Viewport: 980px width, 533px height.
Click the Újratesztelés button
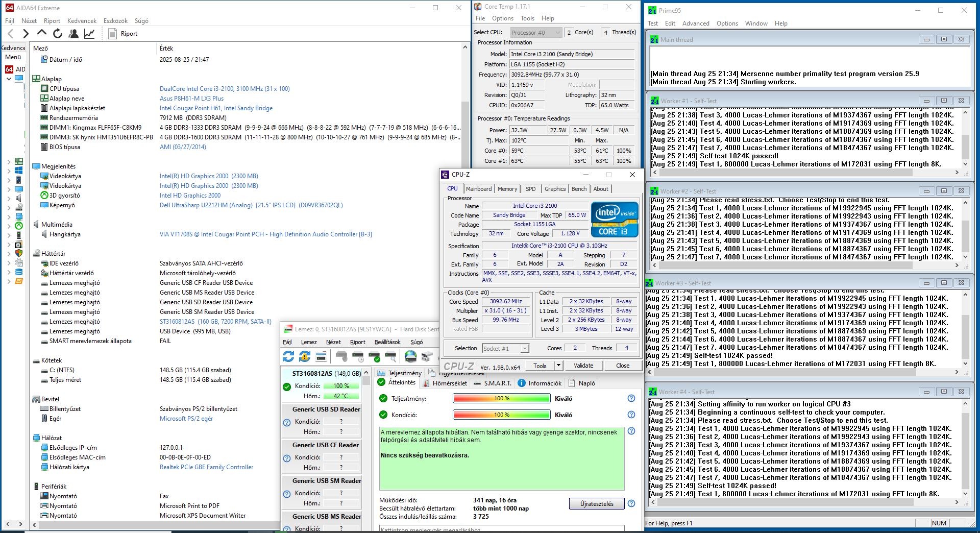click(x=596, y=504)
